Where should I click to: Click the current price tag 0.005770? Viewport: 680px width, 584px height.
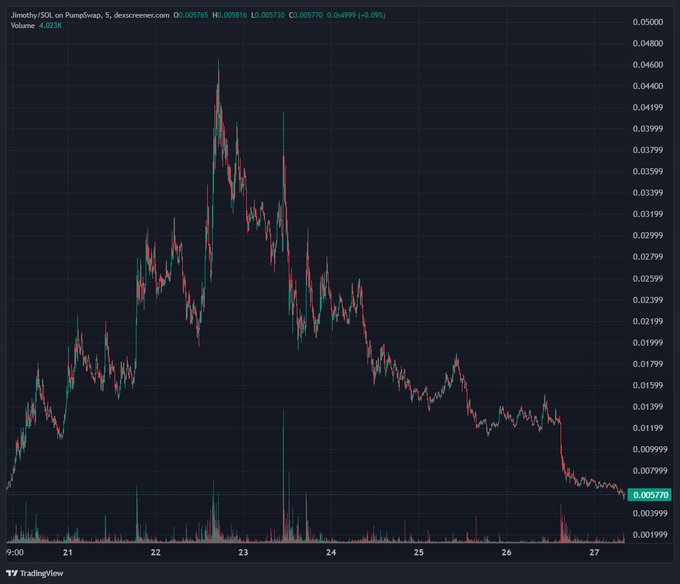tap(649, 495)
